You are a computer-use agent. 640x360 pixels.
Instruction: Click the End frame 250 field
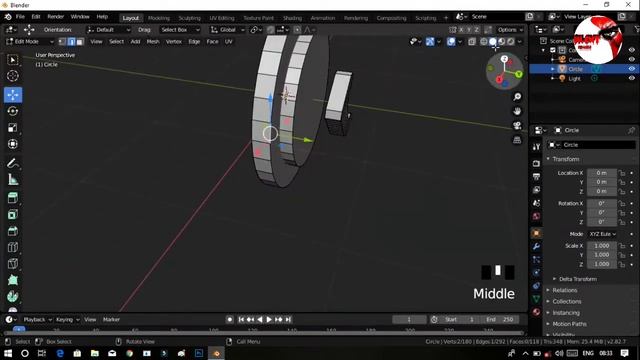500,320
